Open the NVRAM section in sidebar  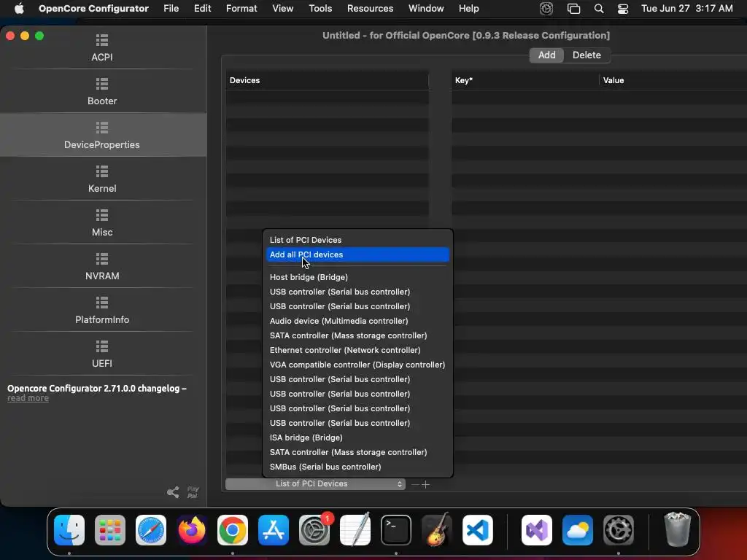point(102,267)
